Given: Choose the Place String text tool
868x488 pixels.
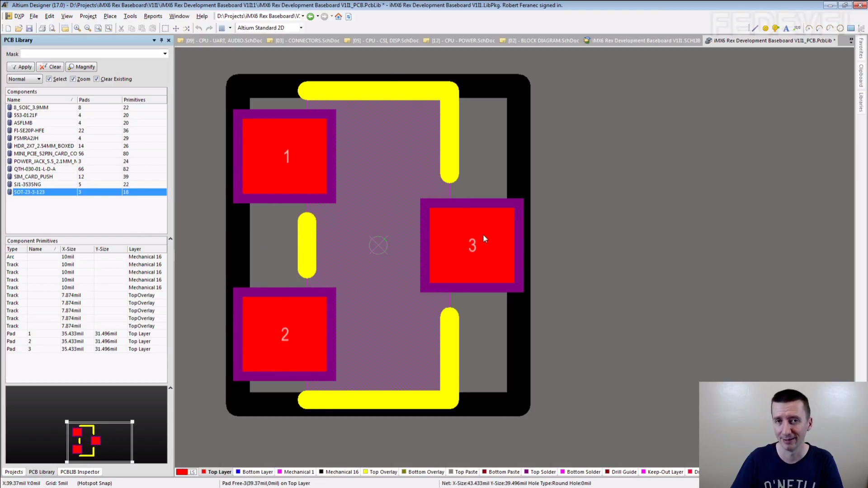Looking at the screenshot, I should [786, 28].
